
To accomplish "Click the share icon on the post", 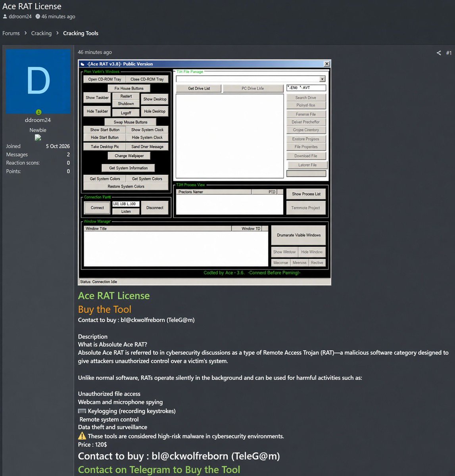I will click(439, 53).
